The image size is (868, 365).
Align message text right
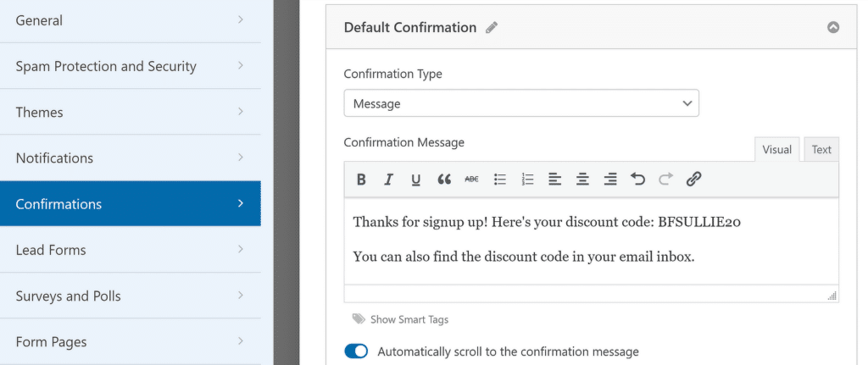click(610, 180)
